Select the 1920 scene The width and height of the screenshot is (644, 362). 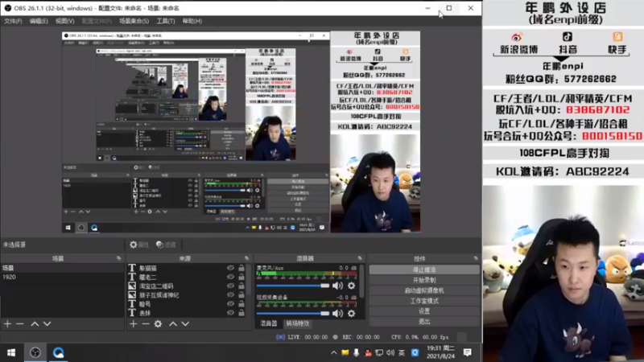(62, 277)
